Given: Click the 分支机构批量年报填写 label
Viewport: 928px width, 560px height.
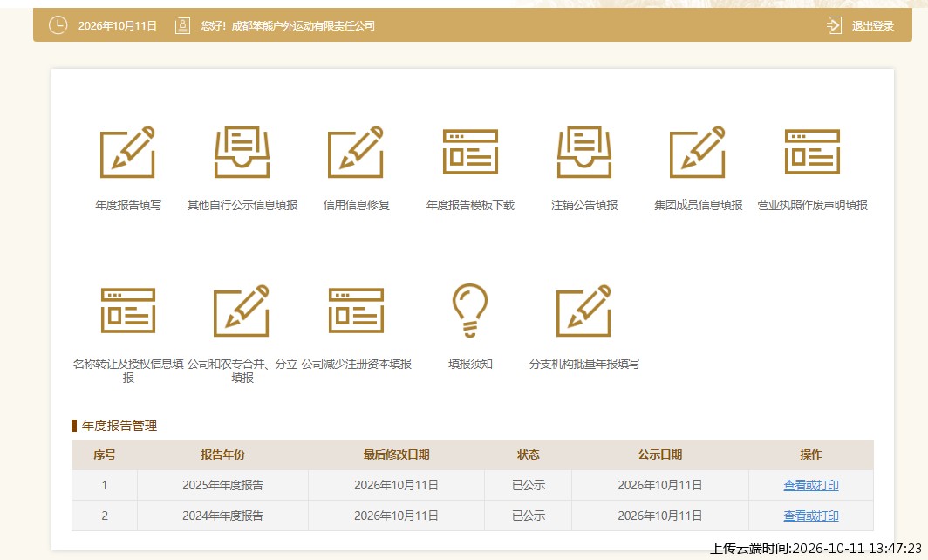Looking at the screenshot, I should pyautogui.click(x=584, y=364).
